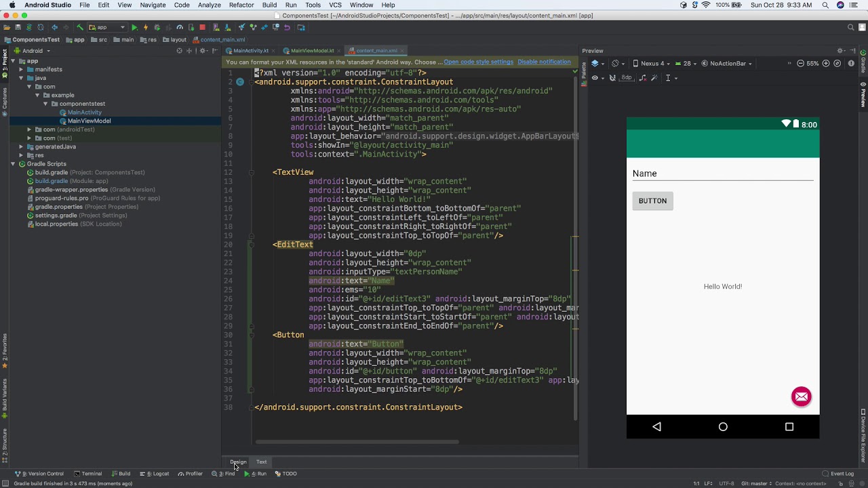Viewport: 868px width, 488px height.
Task: Open the app run configuration dropdown
Action: click(107, 27)
